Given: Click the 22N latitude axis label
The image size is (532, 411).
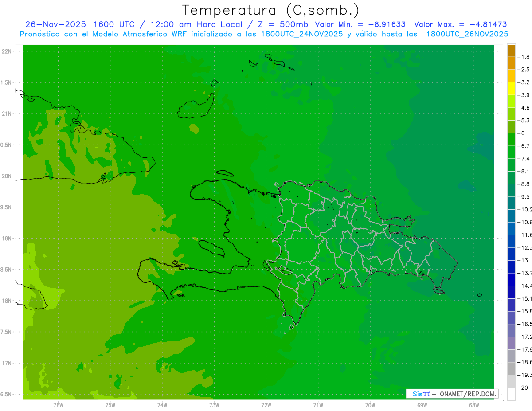Looking at the screenshot, I should 8,51.
